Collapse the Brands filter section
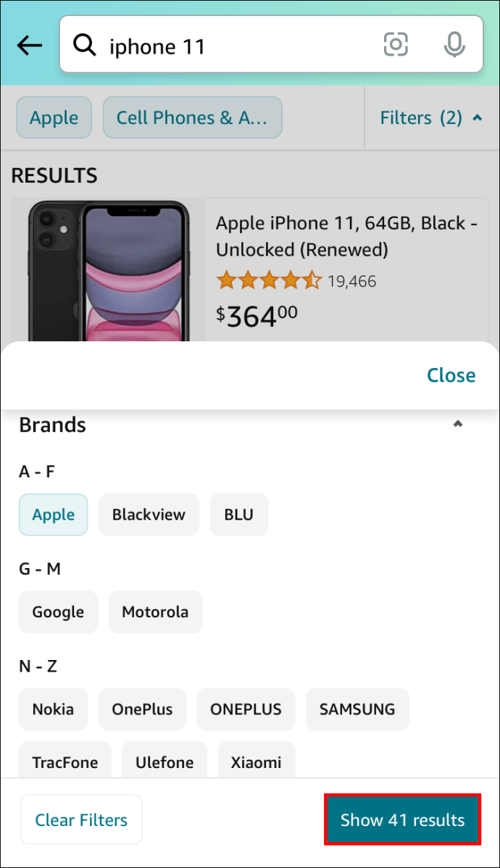This screenshot has height=868, width=500. (x=458, y=424)
